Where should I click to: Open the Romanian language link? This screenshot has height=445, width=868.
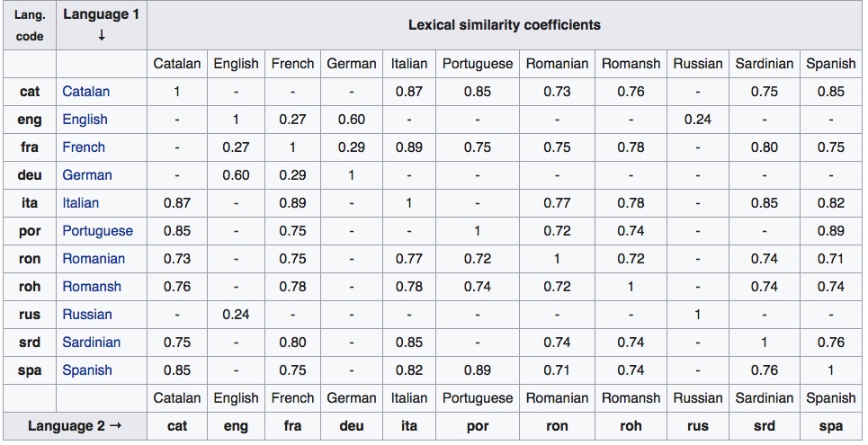(x=94, y=258)
